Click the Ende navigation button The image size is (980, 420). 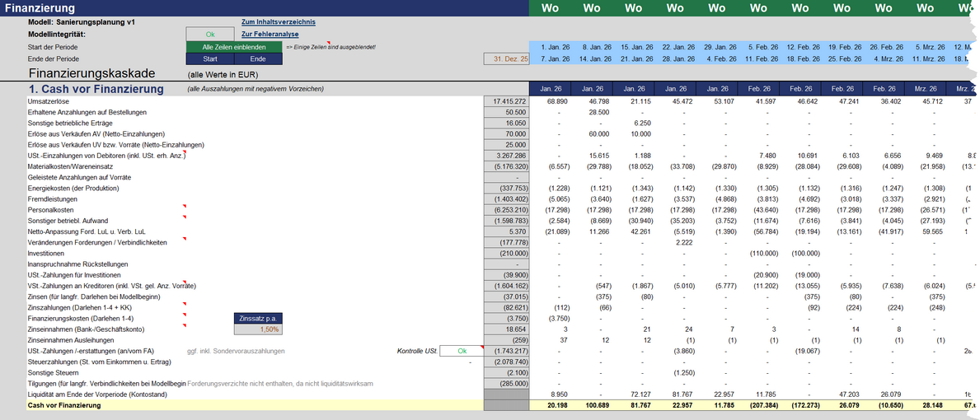[258, 59]
